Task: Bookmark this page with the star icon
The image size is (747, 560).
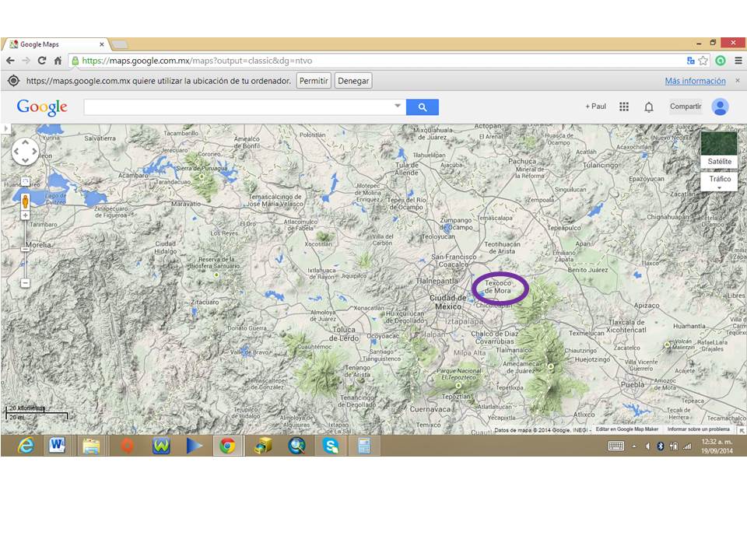Action: click(703, 61)
